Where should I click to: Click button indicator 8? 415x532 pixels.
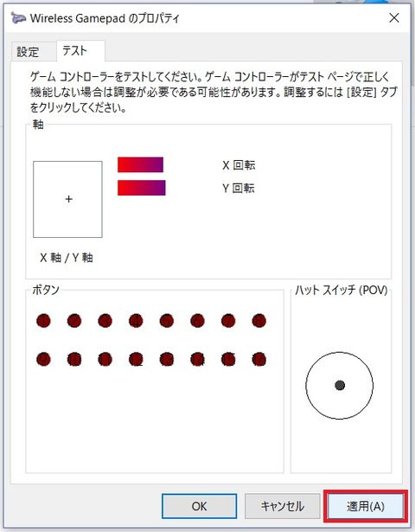click(259, 321)
